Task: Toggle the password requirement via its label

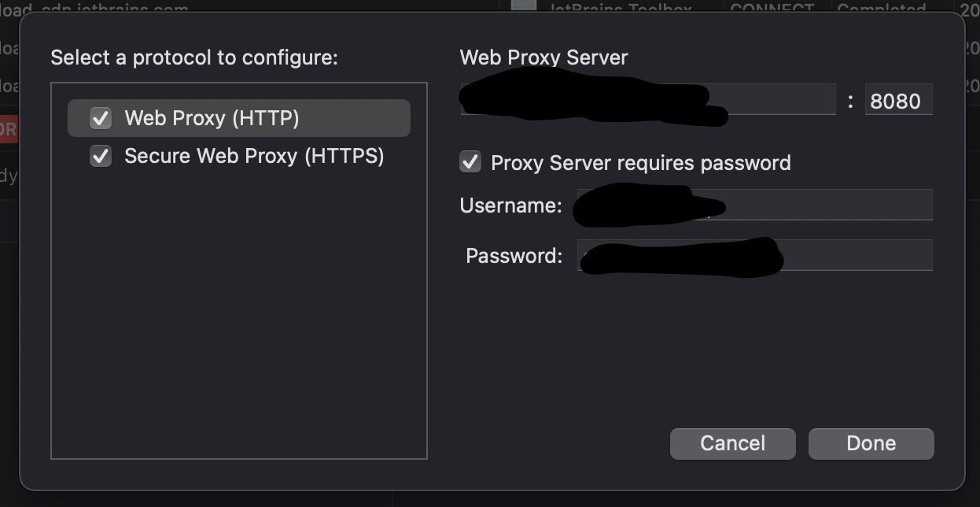Action: 640,162
